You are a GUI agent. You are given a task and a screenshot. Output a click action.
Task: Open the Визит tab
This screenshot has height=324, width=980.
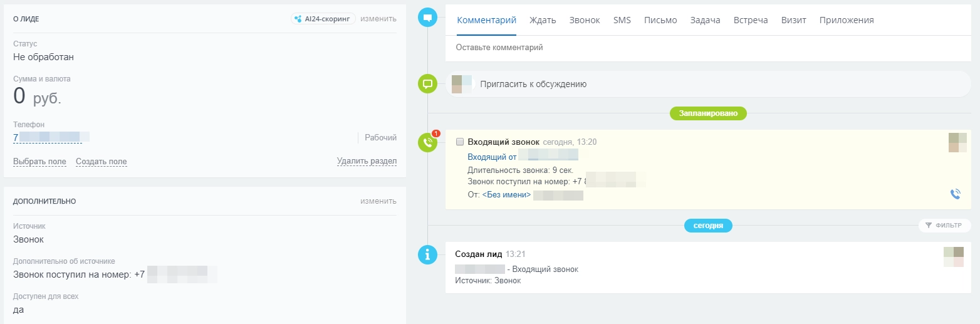(794, 20)
